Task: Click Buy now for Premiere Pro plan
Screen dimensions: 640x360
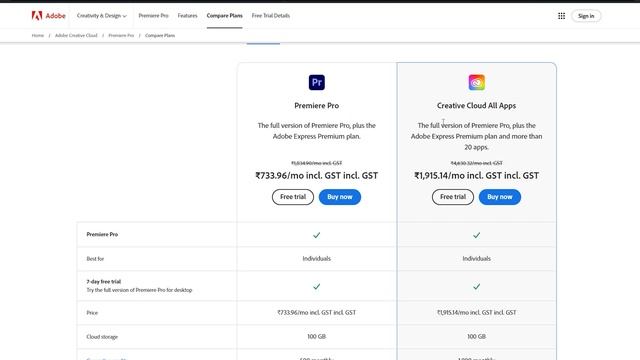Action: pyautogui.click(x=340, y=197)
